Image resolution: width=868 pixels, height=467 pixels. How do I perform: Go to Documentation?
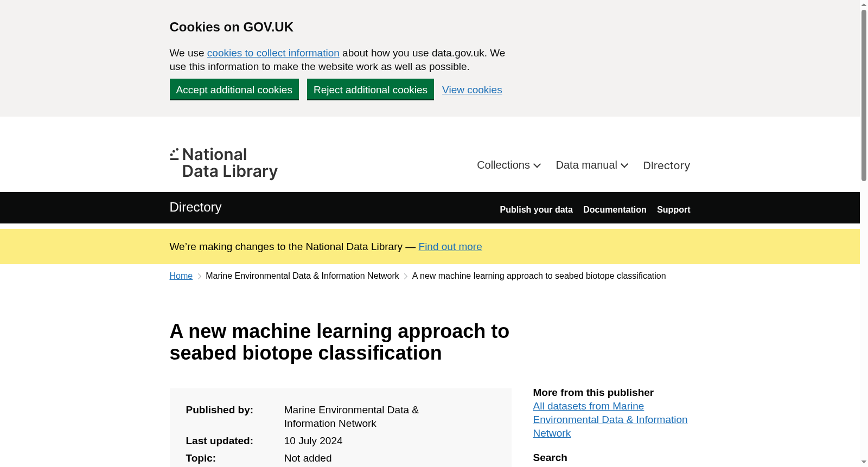click(615, 209)
